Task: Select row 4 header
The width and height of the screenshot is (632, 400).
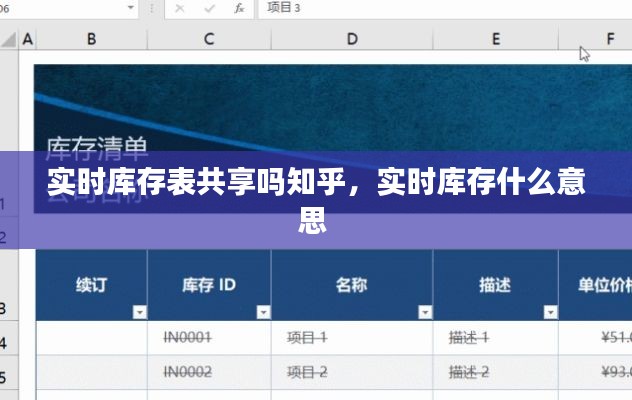Action: coord(8,343)
